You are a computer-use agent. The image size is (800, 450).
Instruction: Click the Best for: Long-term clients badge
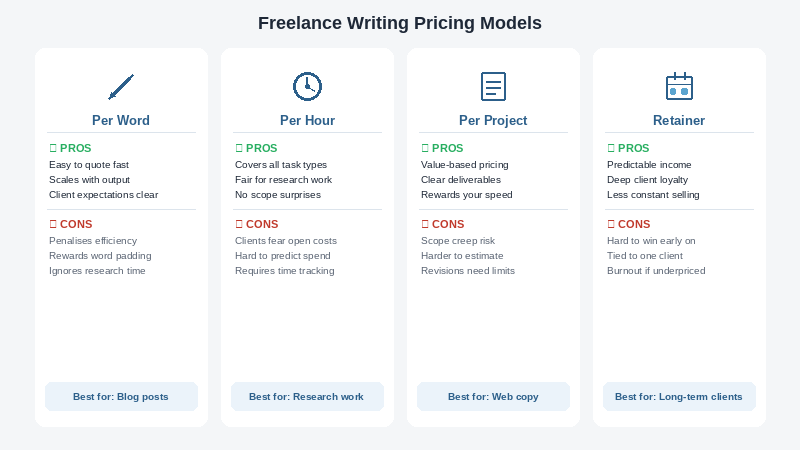pyautogui.click(x=679, y=397)
